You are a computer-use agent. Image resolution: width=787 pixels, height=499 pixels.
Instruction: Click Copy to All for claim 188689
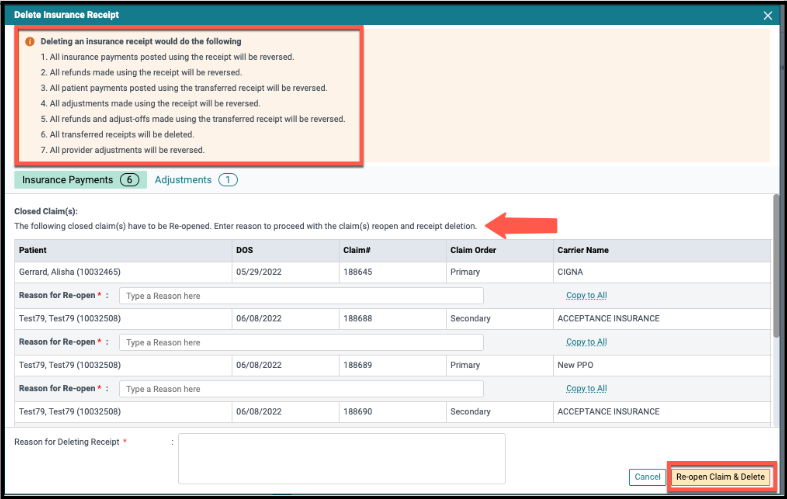pos(586,388)
